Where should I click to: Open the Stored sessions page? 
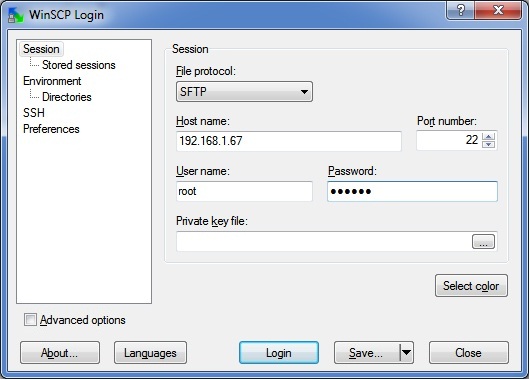[x=78, y=65]
